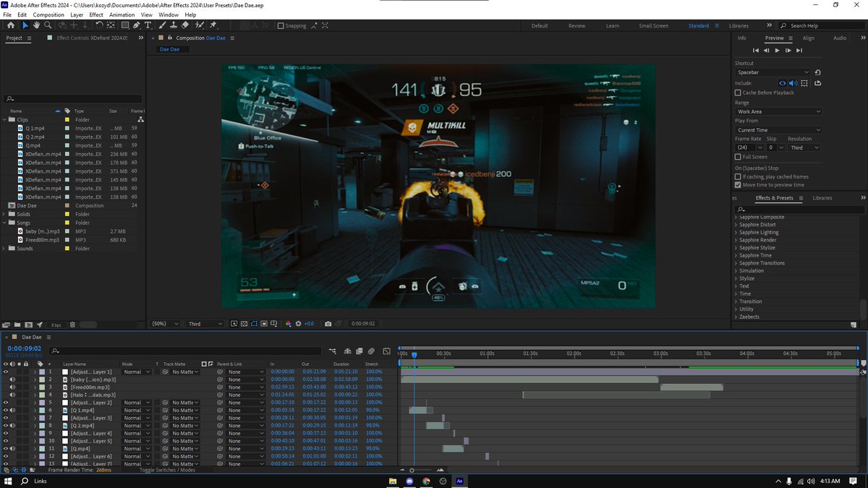Screen dimensions: 868x488
Task: Open Mode dropdown for Q 1.mp4 layer
Action: 137,410
